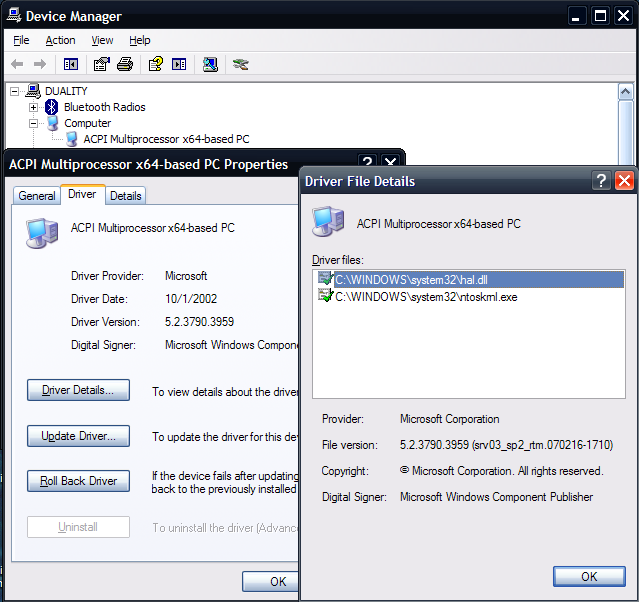Image resolution: width=639 pixels, height=602 pixels.
Task: Select DUALITY in the device tree
Action: pos(66,91)
